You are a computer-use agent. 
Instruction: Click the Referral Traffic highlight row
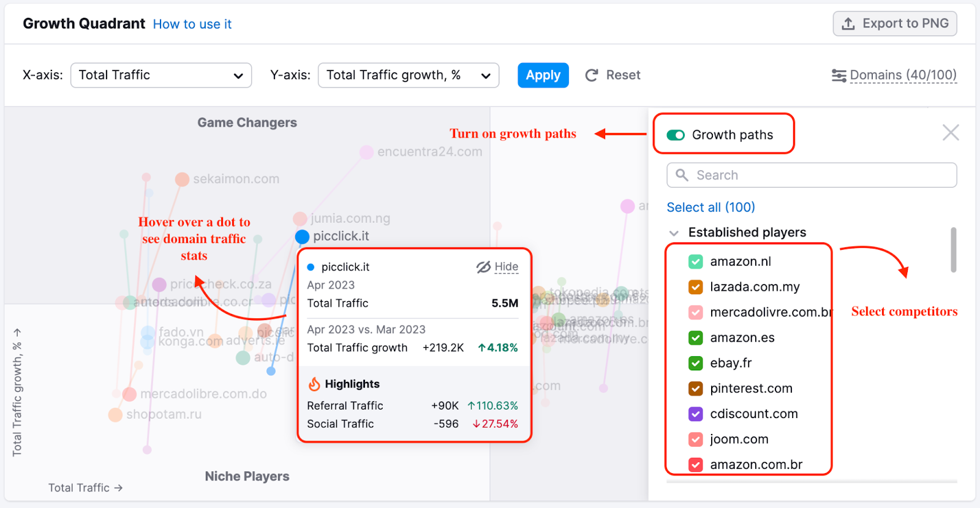pyautogui.click(x=412, y=406)
